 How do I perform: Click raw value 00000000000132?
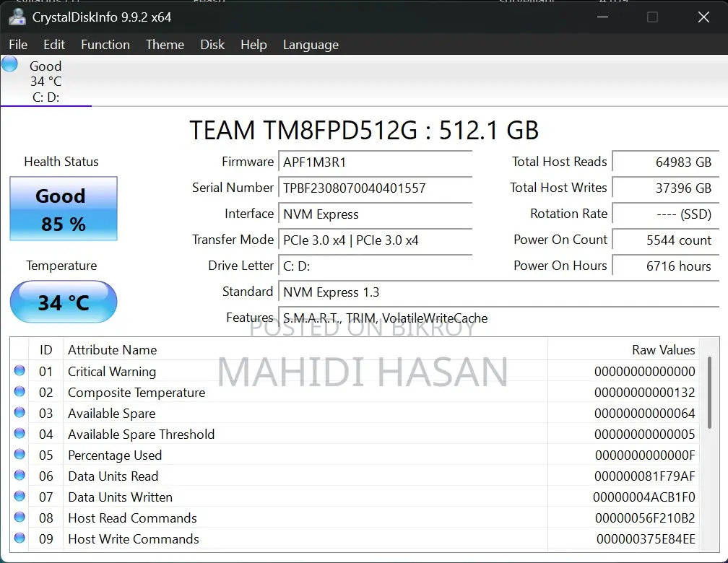pos(644,393)
